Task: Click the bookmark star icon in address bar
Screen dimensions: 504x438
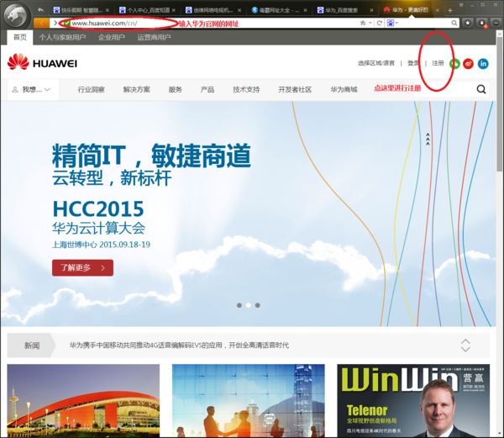Action: tap(363, 23)
